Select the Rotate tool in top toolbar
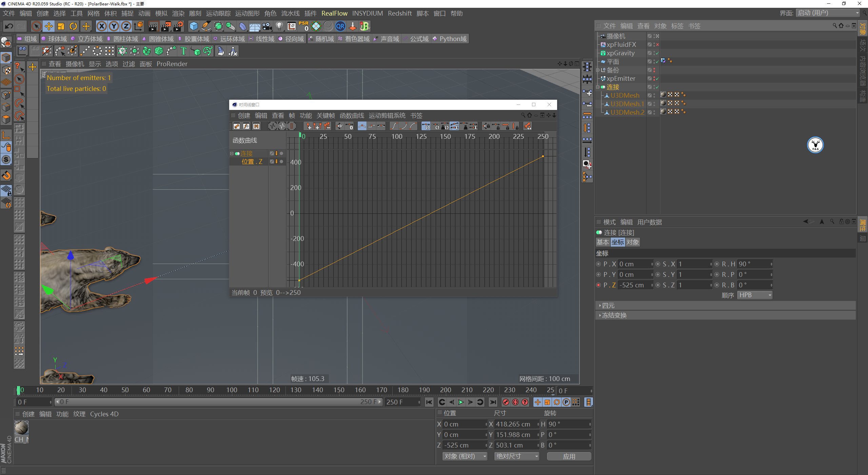 73,26
